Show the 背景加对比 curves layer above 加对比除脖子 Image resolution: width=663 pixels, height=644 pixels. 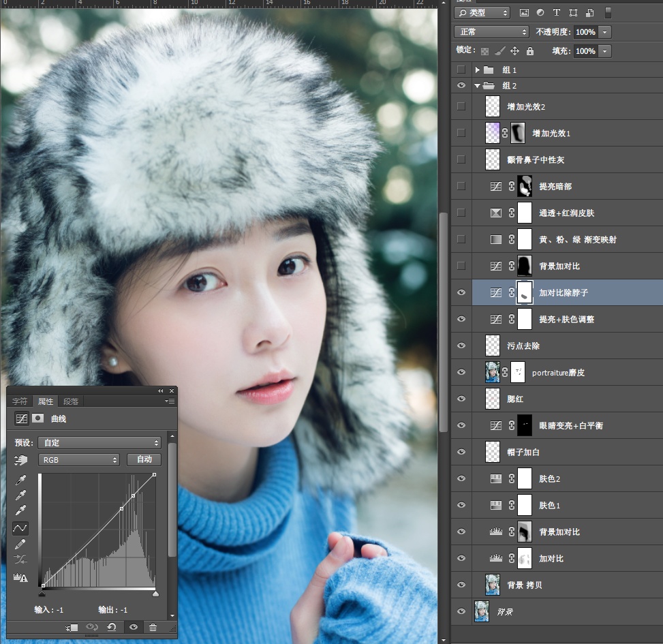pyautogui.click(x=461, y=266)
